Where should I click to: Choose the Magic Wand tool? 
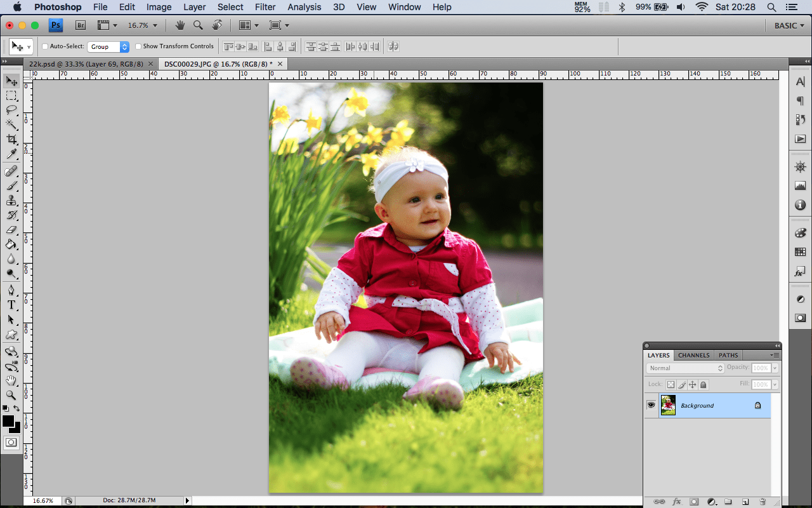(11, 124)
